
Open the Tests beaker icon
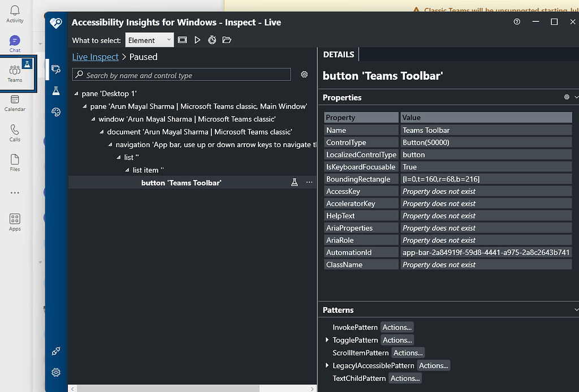55,91
